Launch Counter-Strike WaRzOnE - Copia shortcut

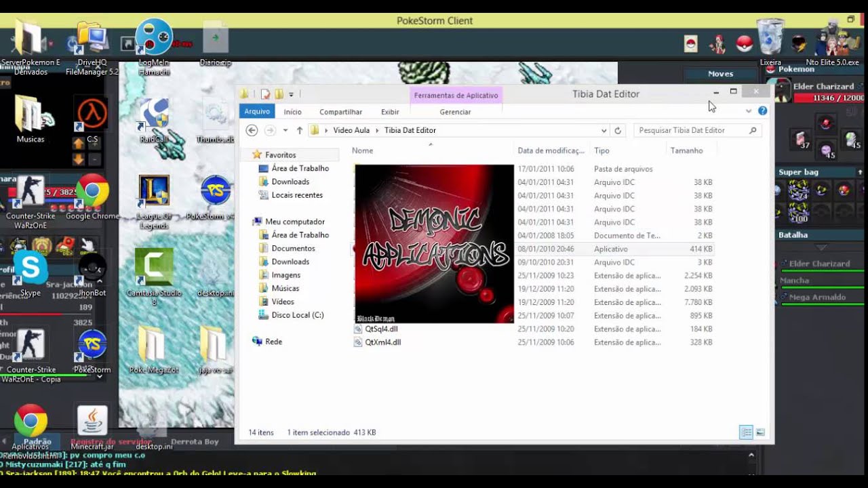click(x=31, y=356)
